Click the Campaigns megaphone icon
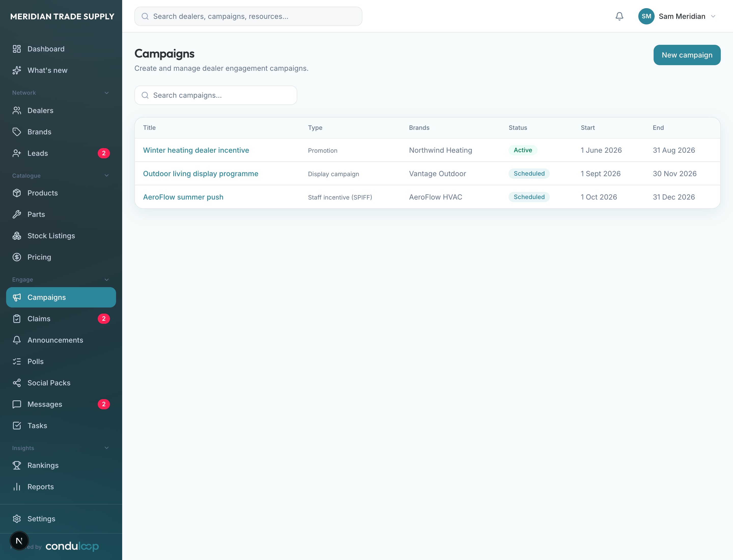This screenshot has width=733, height=560. pos(17,297)
